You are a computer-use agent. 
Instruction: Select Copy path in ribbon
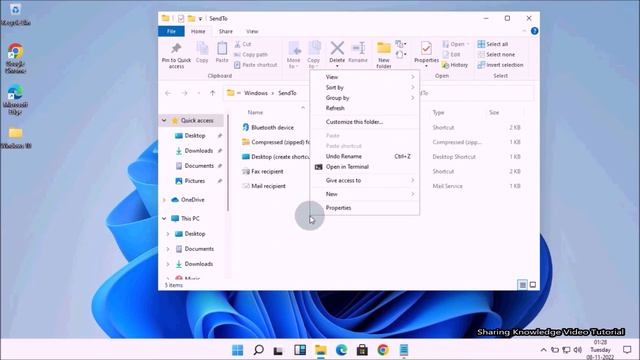[x=251, y=54]
